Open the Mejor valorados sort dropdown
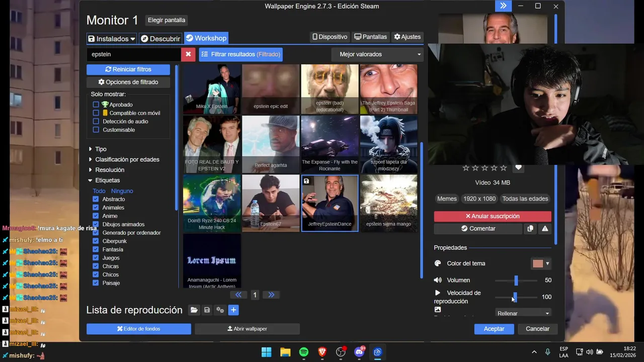 pyautogui.click(x=377, y=54)
